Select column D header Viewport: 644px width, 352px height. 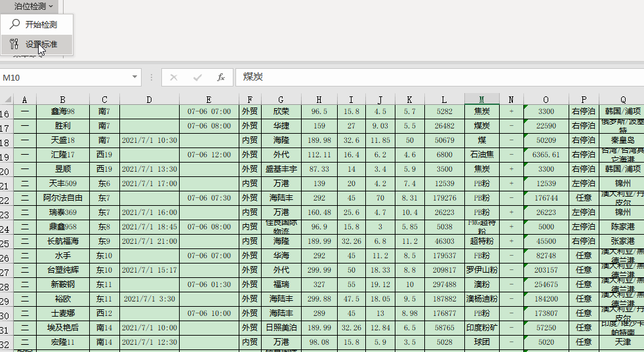click(150, 100)
